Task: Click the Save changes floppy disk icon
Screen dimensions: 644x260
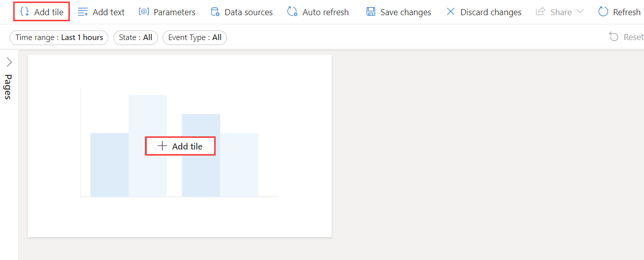Action: (x=371, y=12)
